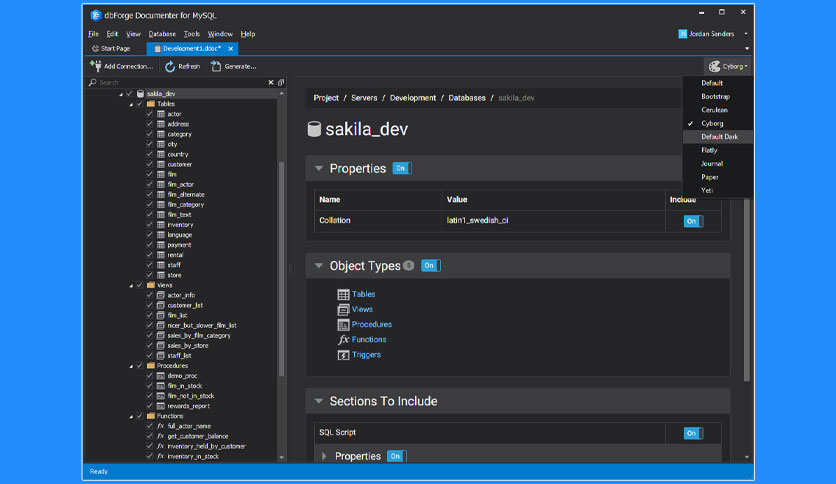Click the Tables grid icon in Object Types
This screenshot has height=484, width=836.
pyautogui.click(x=343, y=294)
